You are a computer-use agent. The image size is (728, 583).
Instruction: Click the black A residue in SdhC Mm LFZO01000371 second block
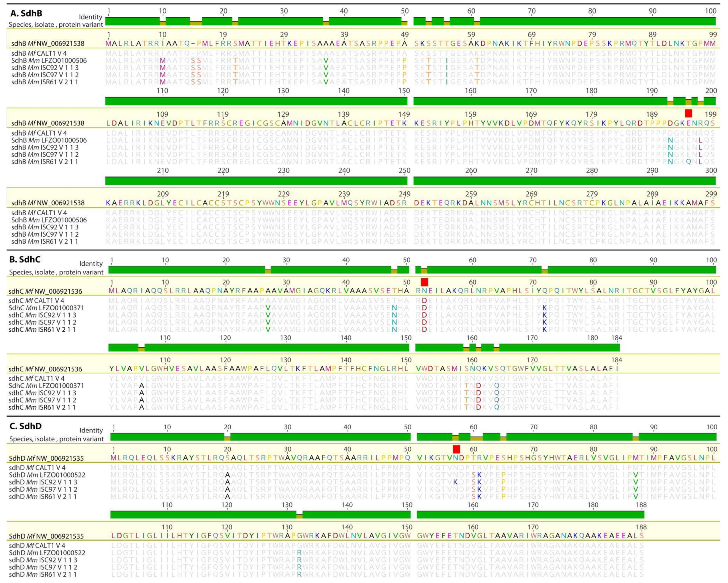pyautogui.click(x=142, y=385)
